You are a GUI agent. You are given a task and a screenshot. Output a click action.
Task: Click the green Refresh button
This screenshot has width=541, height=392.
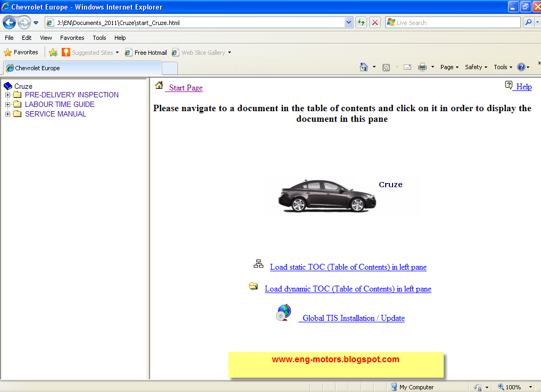(x=361, y=23)
